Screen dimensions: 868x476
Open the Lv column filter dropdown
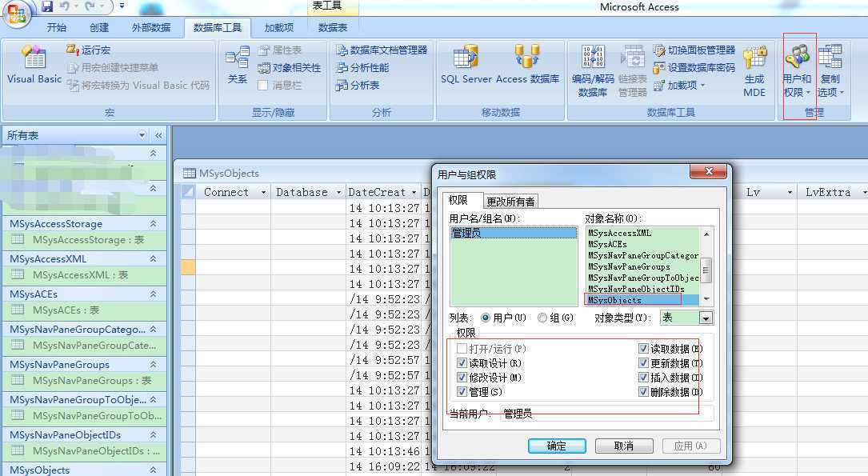coord(790,193)
